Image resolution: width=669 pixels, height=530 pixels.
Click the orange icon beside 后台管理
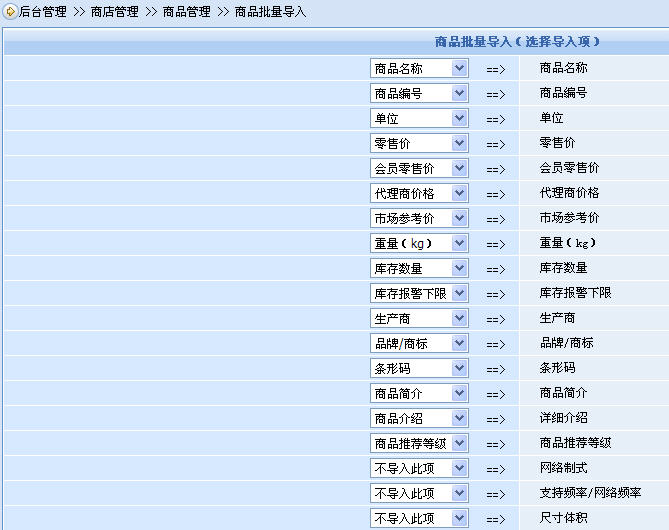click(10, 12)
